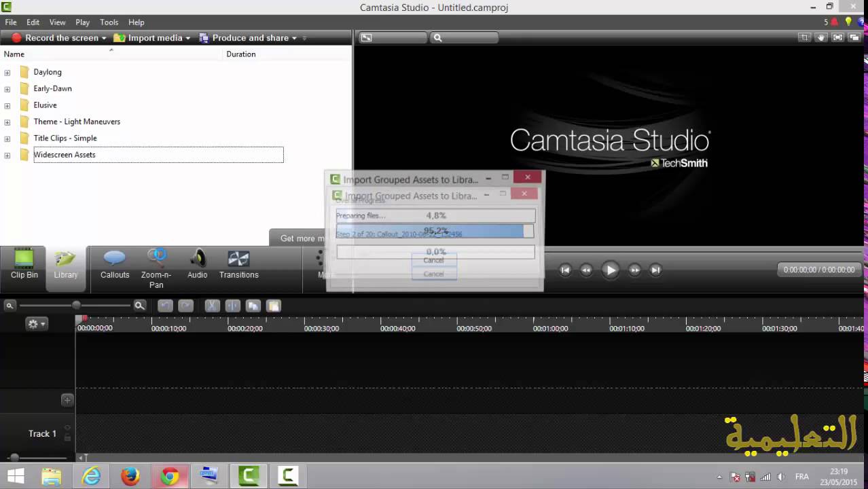Click the timeline zoom in magnifier
Screen dimensions: 868x489
tap(139, 306)
